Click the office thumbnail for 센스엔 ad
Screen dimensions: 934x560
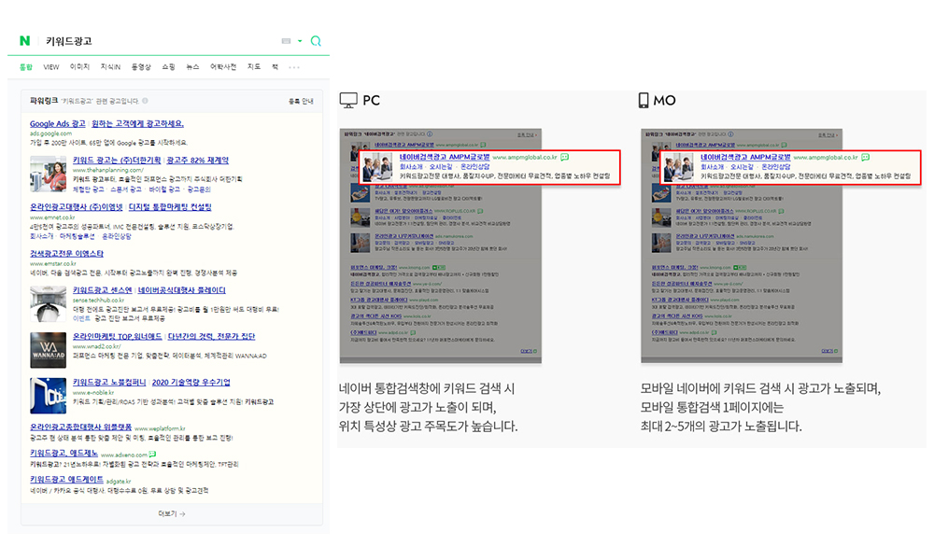tap(49, 303)
